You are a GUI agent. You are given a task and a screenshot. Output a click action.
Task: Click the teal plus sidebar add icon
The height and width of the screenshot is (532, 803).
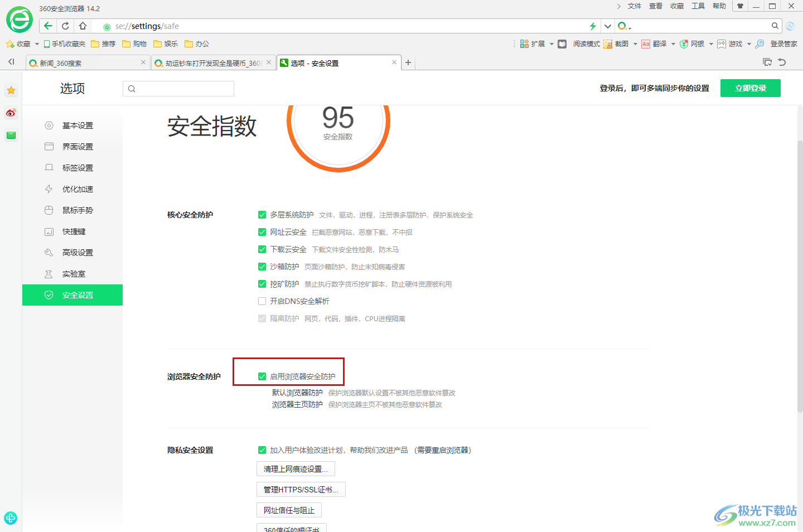tap(11, 518)
